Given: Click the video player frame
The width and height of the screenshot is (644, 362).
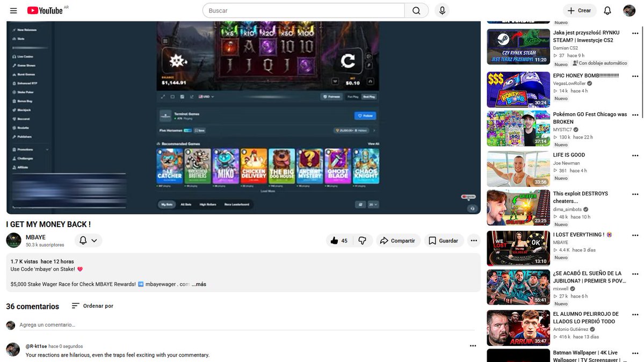Looking at the screenshot, I should coord(243,118).
